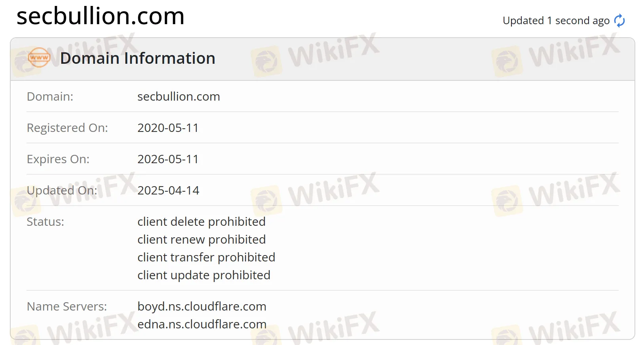Select the Registered On date 2020-05-11
This screenshot has height=345, width=644.
168,128
